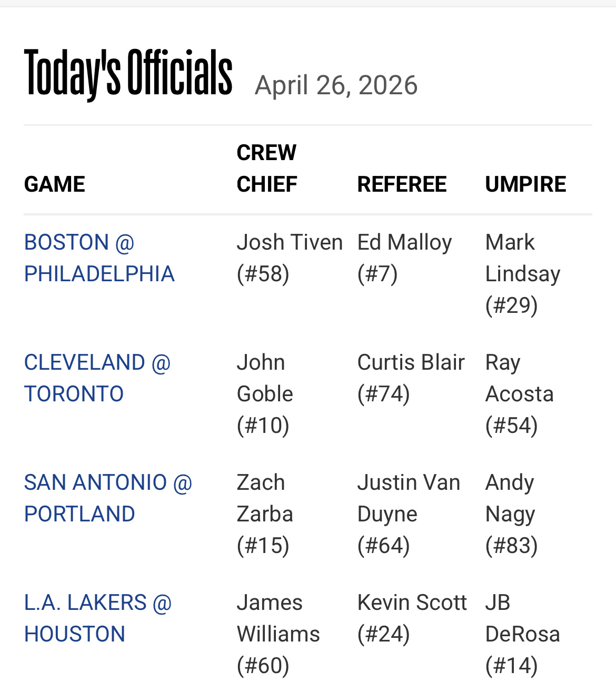Viewport: 616px width, 691px height.
Task: Open the L.A. Lakers @ Houston link
Action: click(x=98, y=618)
